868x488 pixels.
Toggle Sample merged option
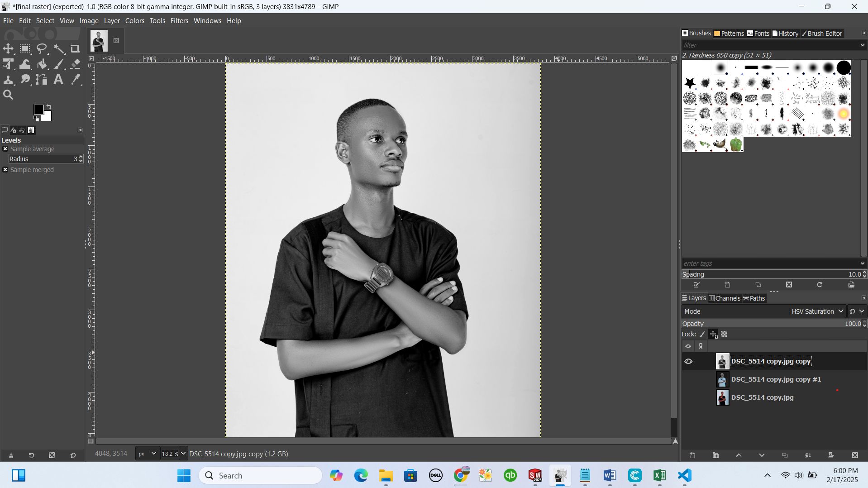(5, 170)
